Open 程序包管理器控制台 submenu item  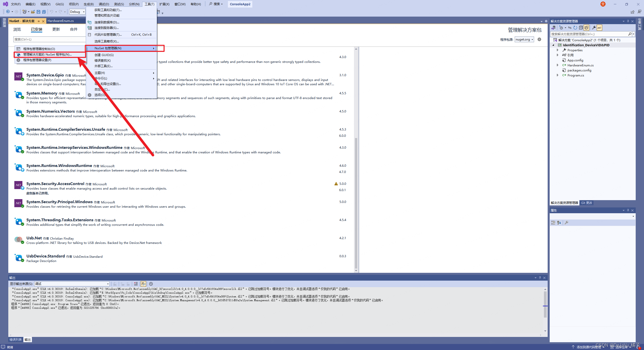pyautogui.click(x=50, y=49)
